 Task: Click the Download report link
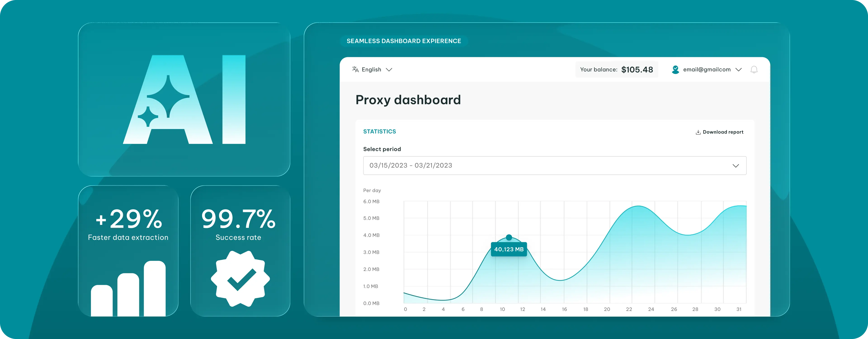pos(723,132)
